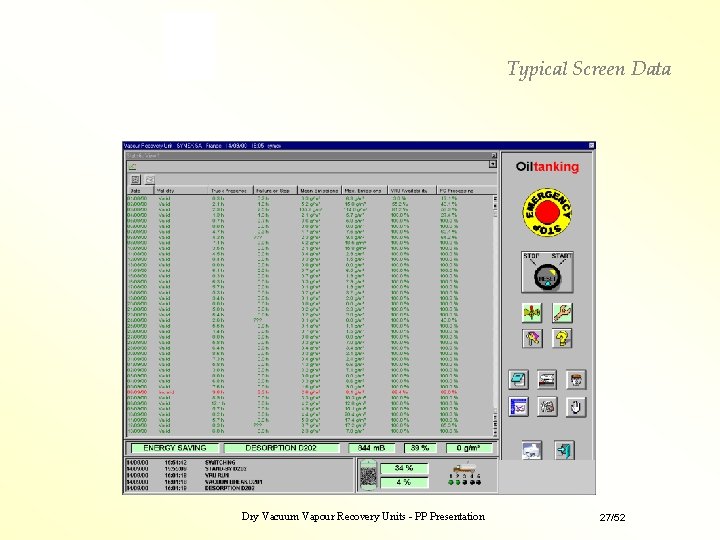Click the ENERGY SAVING status field
Viewport: 720px width, 540px height.
tap(174, 448)
